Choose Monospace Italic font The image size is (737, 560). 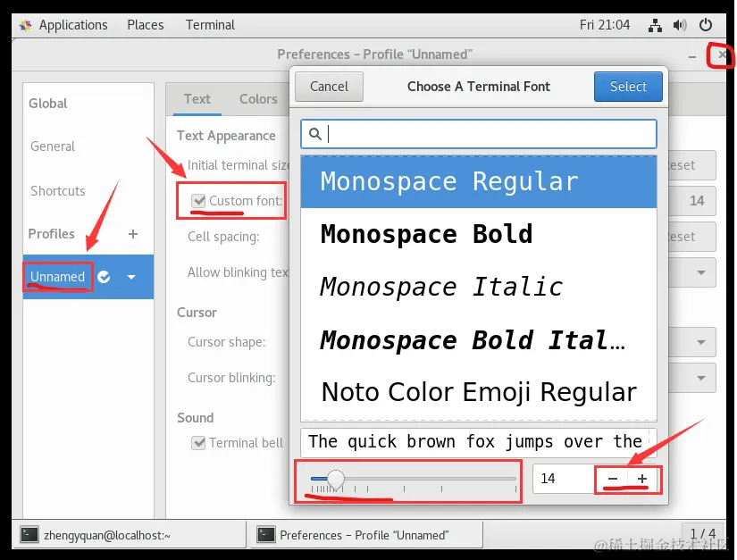point(479,287)
